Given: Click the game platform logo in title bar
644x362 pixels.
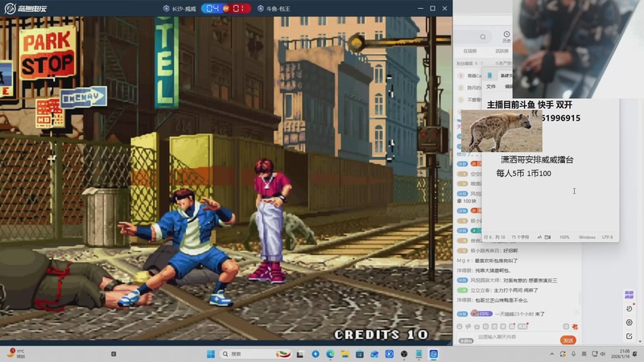Looking at the screenshot, I should tap(25, 8).
